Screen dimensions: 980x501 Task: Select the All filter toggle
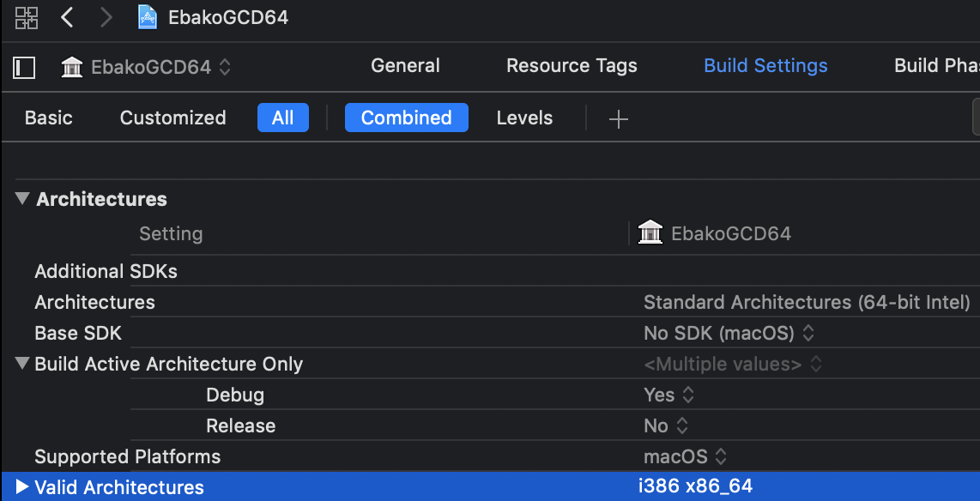tap(282, 118)
